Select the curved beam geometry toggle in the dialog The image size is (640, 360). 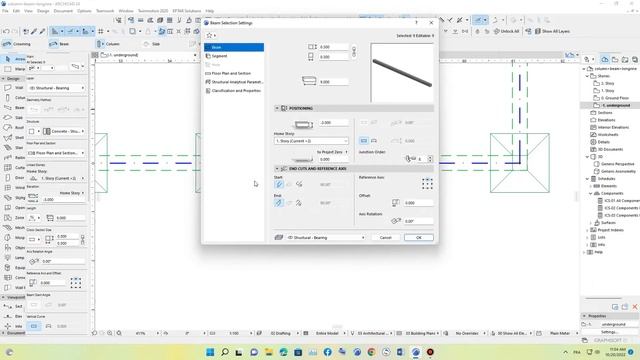coord(374,141)
